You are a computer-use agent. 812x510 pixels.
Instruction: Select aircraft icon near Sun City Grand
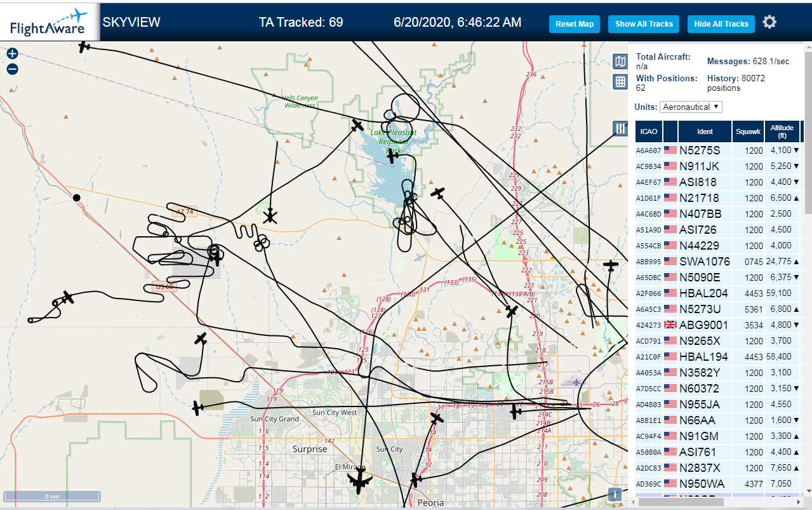[x=198, y=407]
